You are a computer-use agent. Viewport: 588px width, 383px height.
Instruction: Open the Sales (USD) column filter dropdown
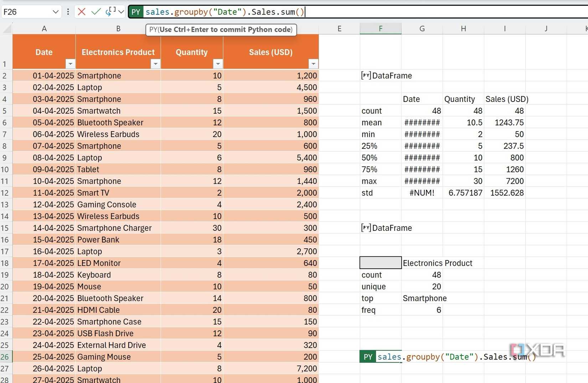pyautogui.click(x=313, y=64)
